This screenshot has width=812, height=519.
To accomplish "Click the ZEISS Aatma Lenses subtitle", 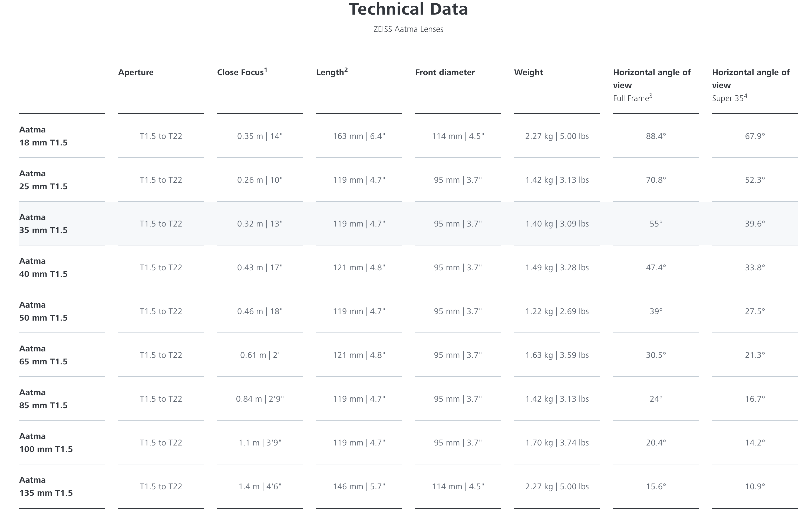I will [408, 29].
